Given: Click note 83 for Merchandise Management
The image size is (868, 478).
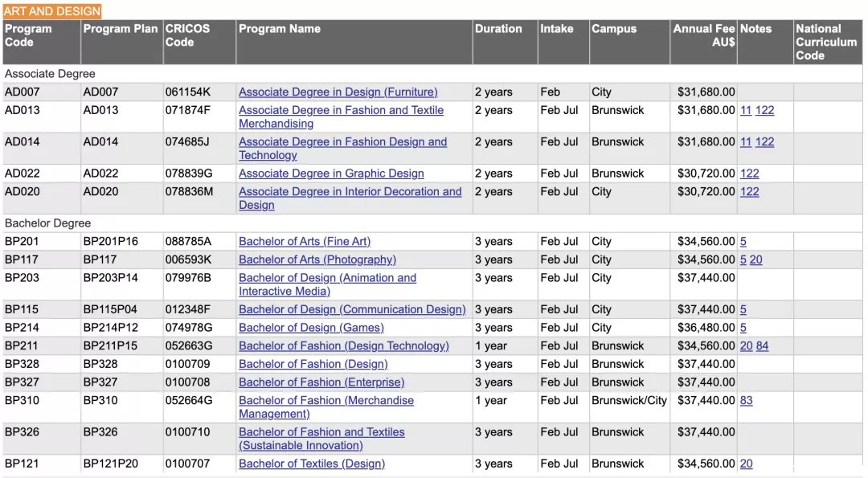Looking at the screenshot, I should pyautogui.click(x=746, y=401).
